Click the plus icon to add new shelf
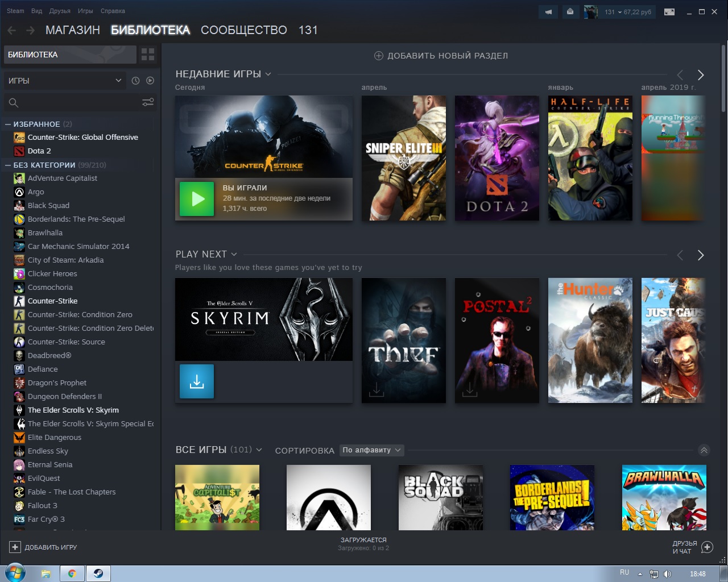This screenshot has height=582, width=728. pos(378,56)
